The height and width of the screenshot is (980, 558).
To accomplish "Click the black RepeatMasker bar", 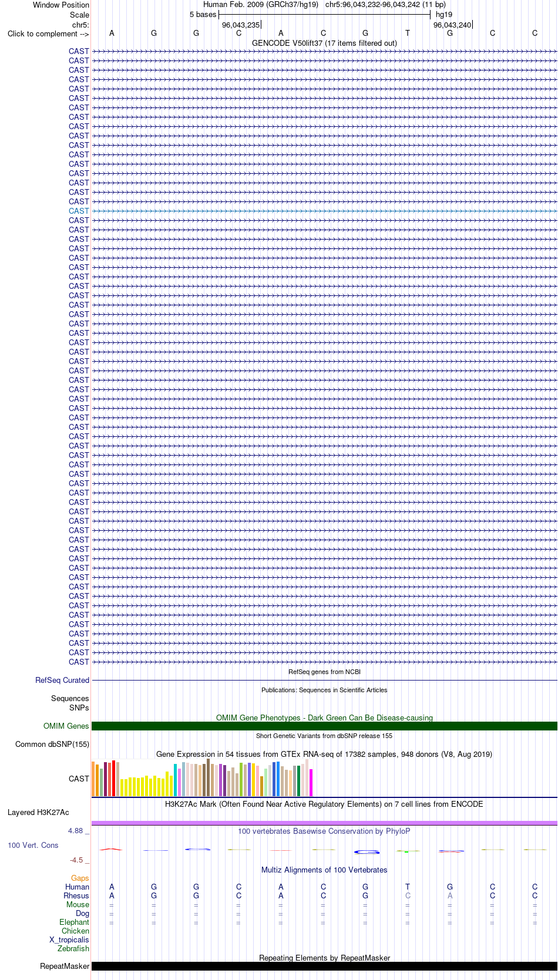I will 324,966.
